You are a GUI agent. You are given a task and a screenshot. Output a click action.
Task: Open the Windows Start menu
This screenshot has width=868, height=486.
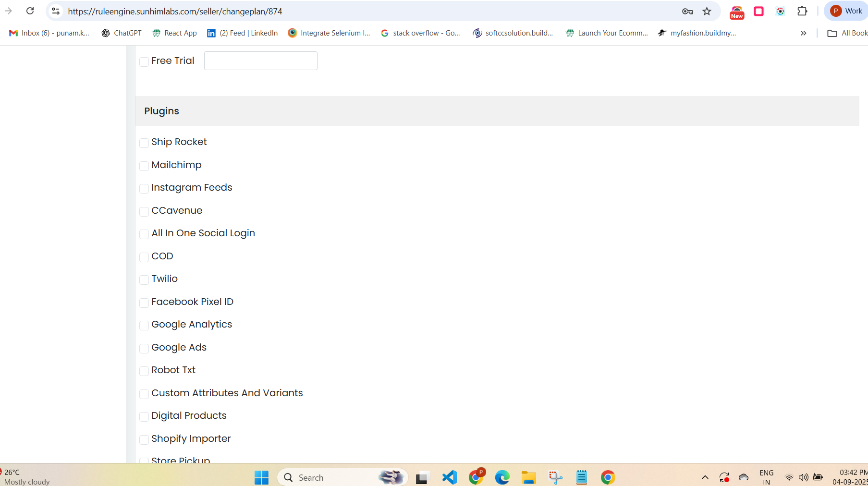[x=261, y=477]
